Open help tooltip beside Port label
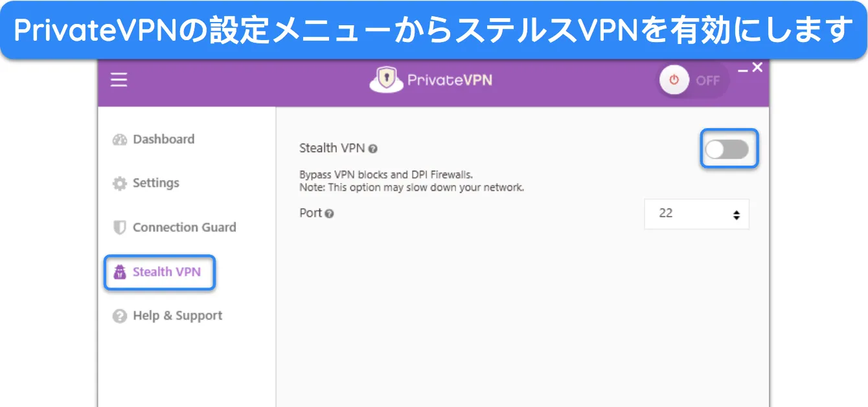This screenshot has height=407, width=868. [x=330, y=214]
